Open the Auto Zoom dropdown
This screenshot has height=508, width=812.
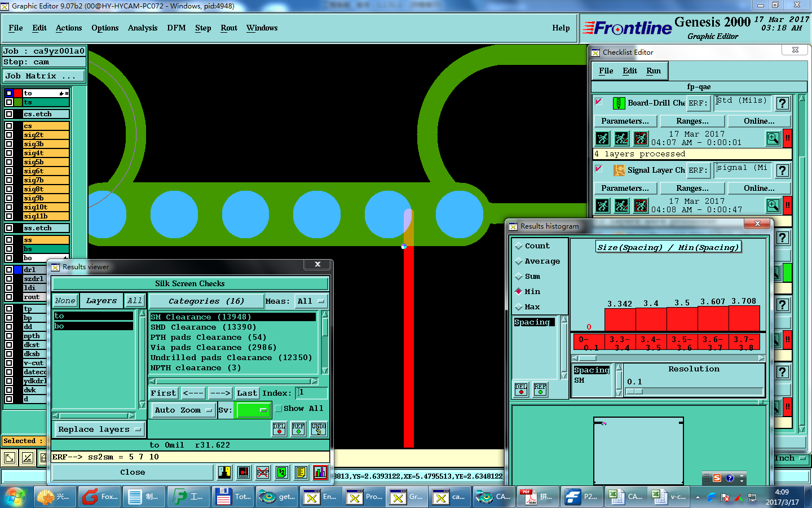coord(183,410)
